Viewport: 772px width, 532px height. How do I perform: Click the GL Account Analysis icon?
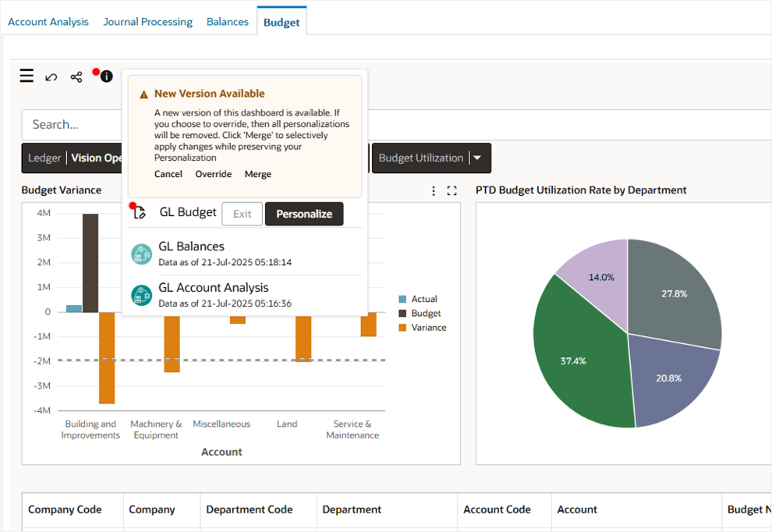[142, 295]
